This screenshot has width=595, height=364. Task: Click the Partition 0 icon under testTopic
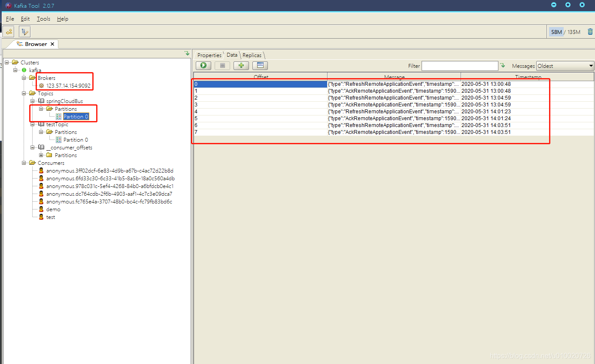[x=58, y=140]
